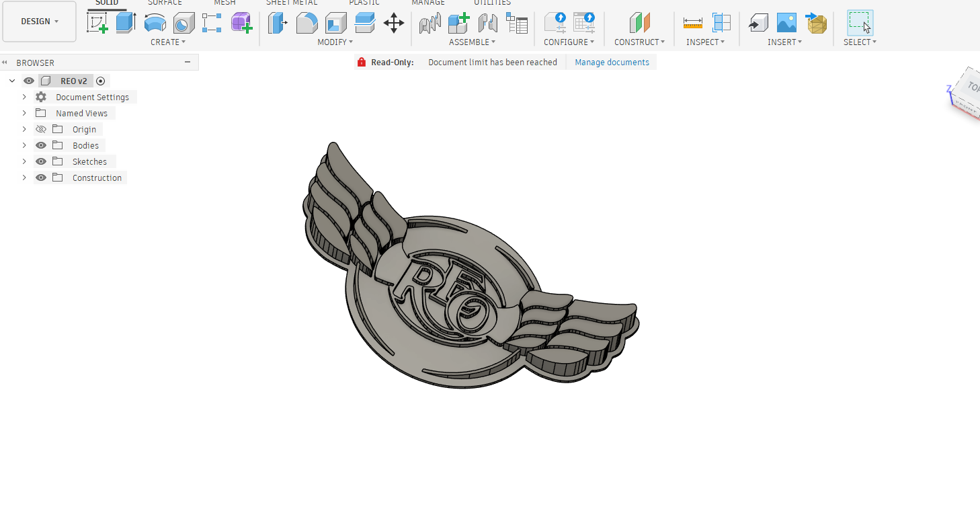Expand the Document Settings node
Viewport: 980px width, 513px height.
tap(24, 97)
